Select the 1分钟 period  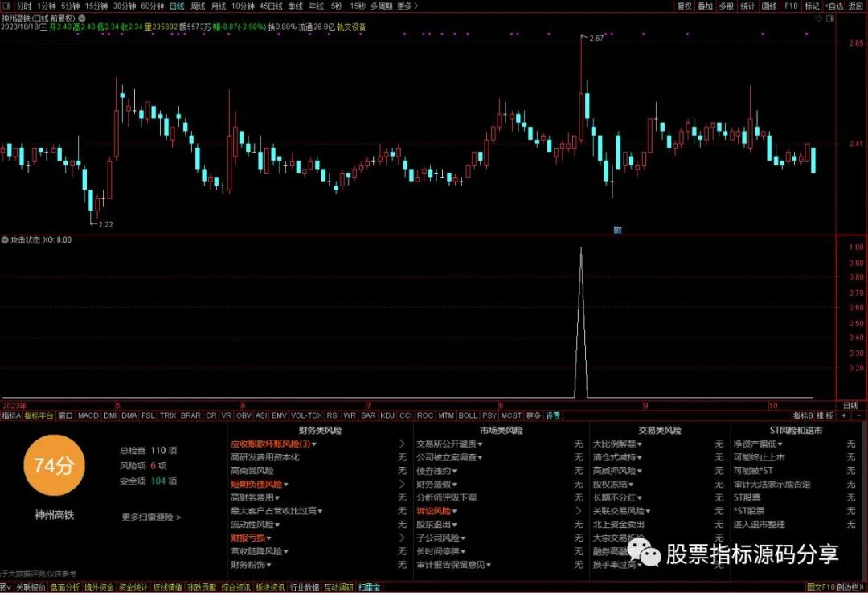point(47,6)
